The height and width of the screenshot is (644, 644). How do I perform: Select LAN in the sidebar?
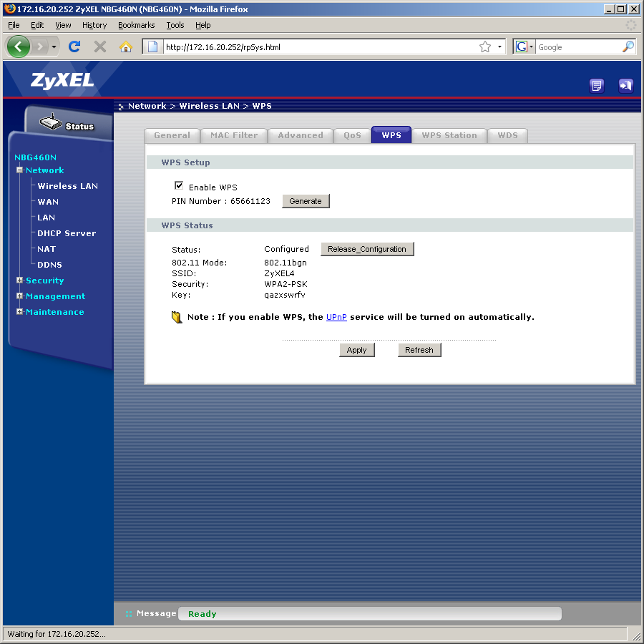click(46, 218)
